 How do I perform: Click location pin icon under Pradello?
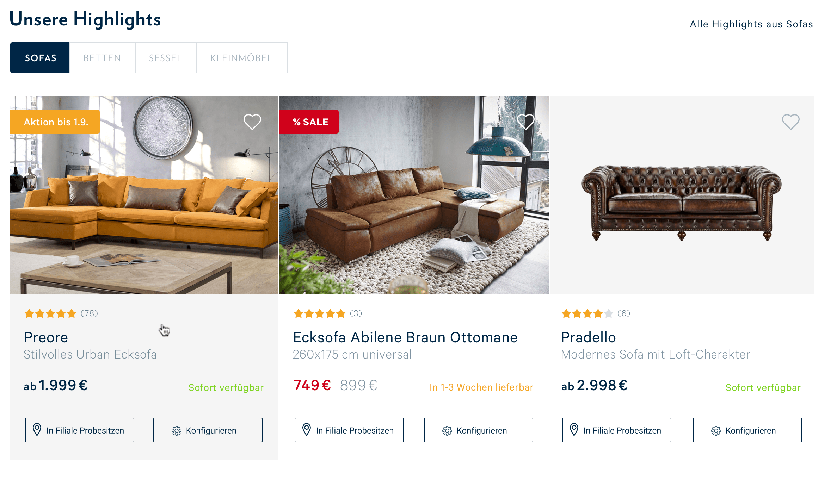point(574,430)
